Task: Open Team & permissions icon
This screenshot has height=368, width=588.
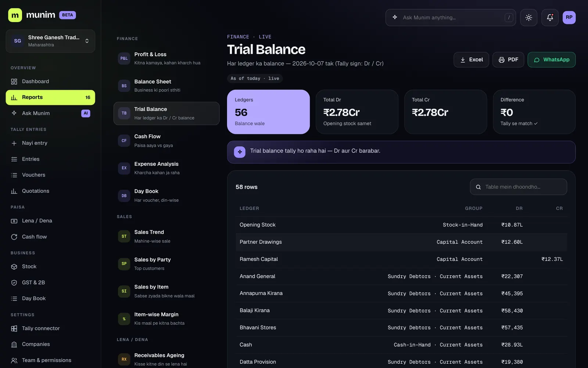Action: coord(14,360)
